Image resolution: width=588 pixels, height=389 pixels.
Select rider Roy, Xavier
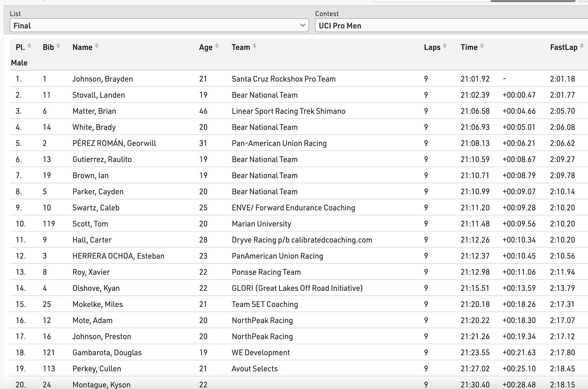(x=91, y=272)
